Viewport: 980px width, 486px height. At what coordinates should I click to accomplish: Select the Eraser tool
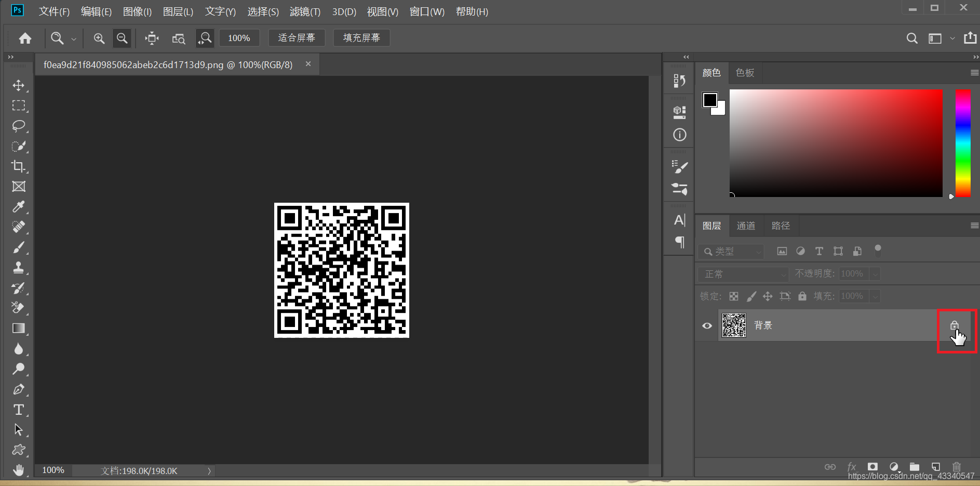(x=19, y=308)
